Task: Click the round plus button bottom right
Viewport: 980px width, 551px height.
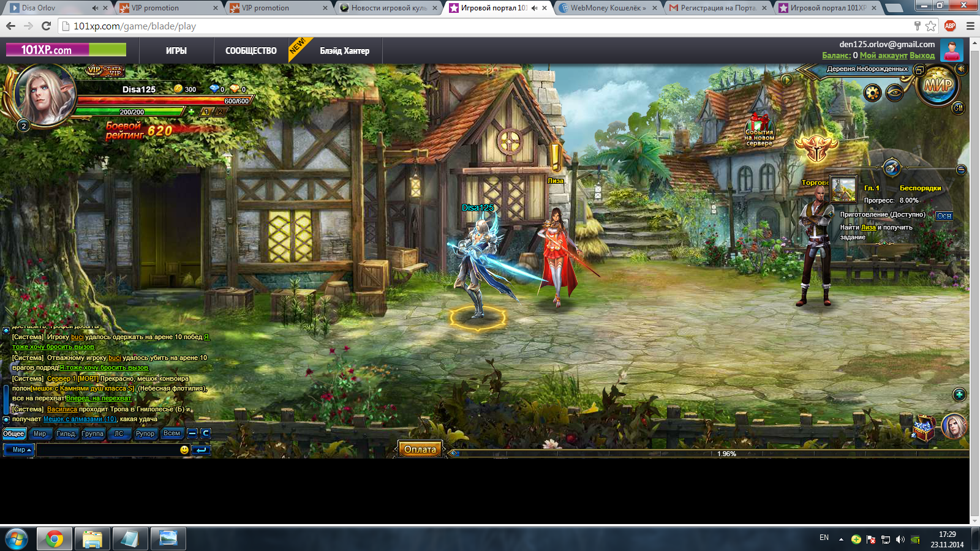Action: 959,395
